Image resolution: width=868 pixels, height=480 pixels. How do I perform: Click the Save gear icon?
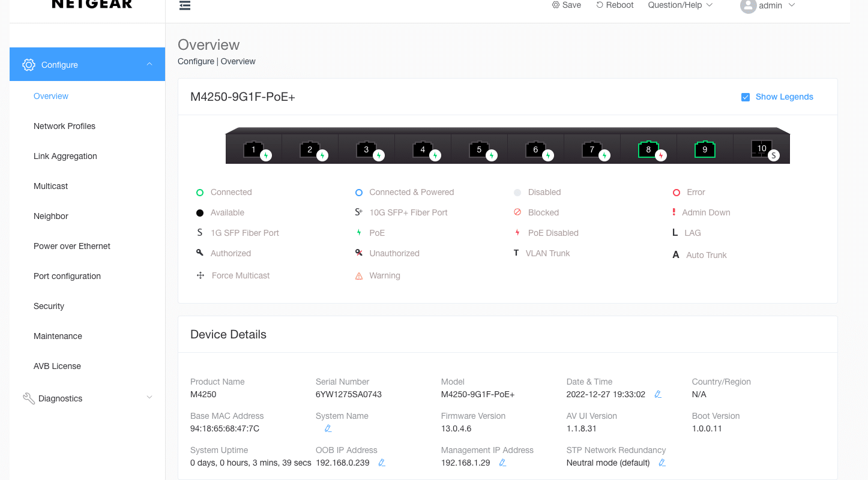[556, 5]
